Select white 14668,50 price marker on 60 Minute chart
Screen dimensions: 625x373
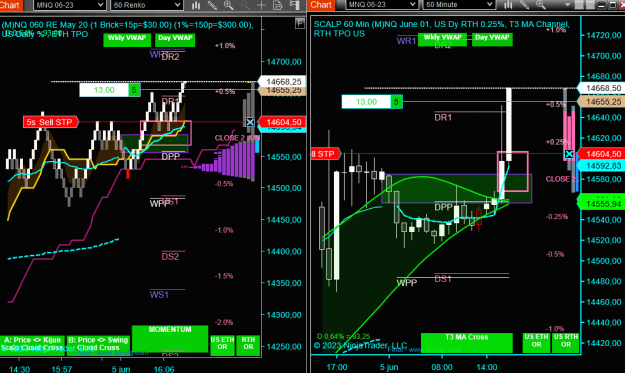coord(601,88)
